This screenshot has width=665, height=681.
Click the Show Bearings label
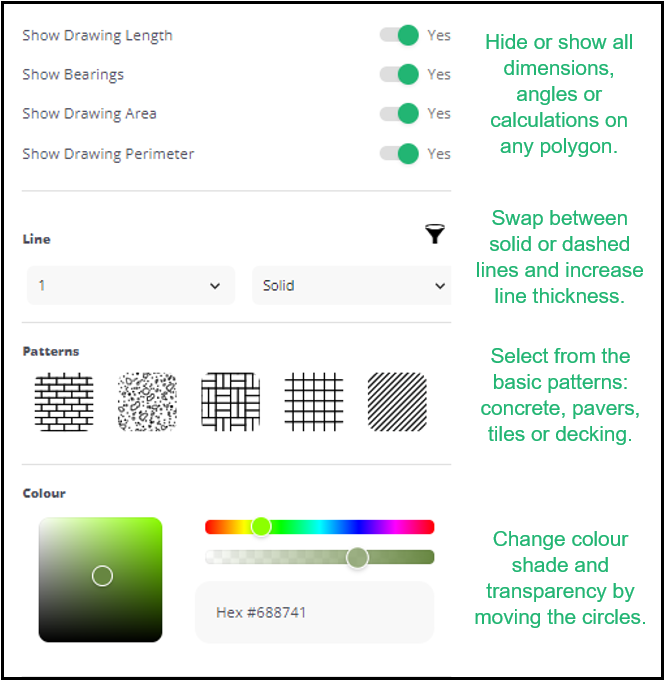(x=73, y=75)
